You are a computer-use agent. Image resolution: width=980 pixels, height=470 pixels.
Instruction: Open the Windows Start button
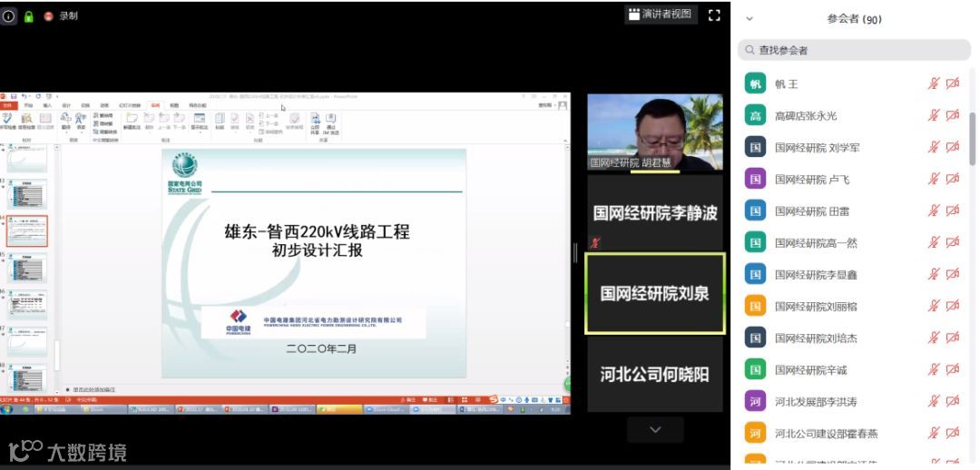click(x=7, y=409)
